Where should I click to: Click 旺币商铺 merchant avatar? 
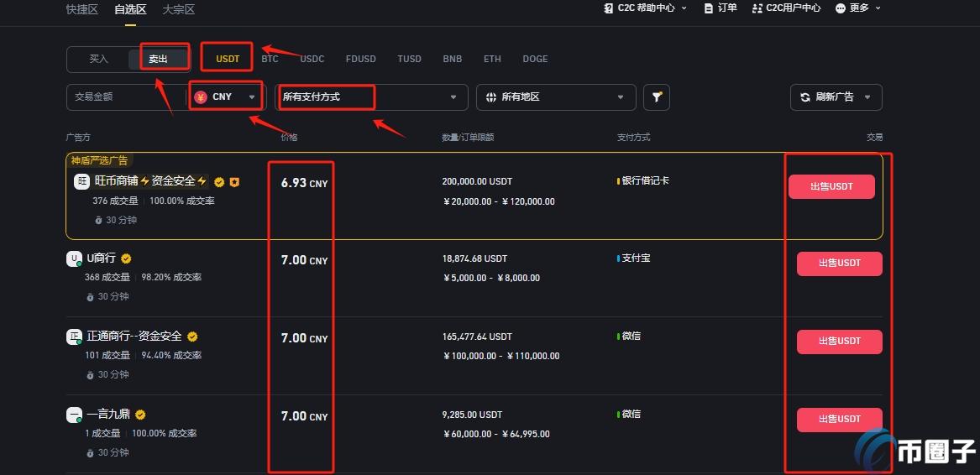coord(81,182)
